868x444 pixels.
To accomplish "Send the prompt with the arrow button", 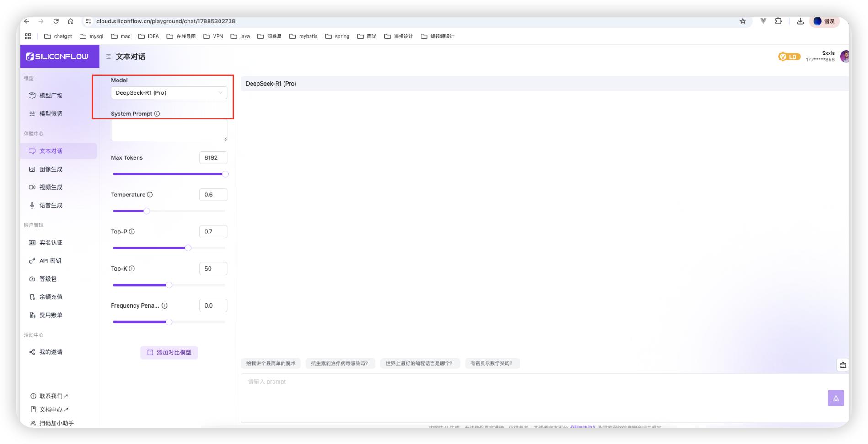I will pyautogui.click(x=836, y=398).
